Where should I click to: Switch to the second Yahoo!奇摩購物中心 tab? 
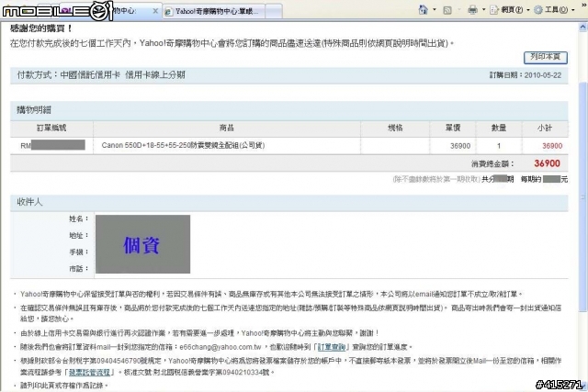tap(214, 12)
